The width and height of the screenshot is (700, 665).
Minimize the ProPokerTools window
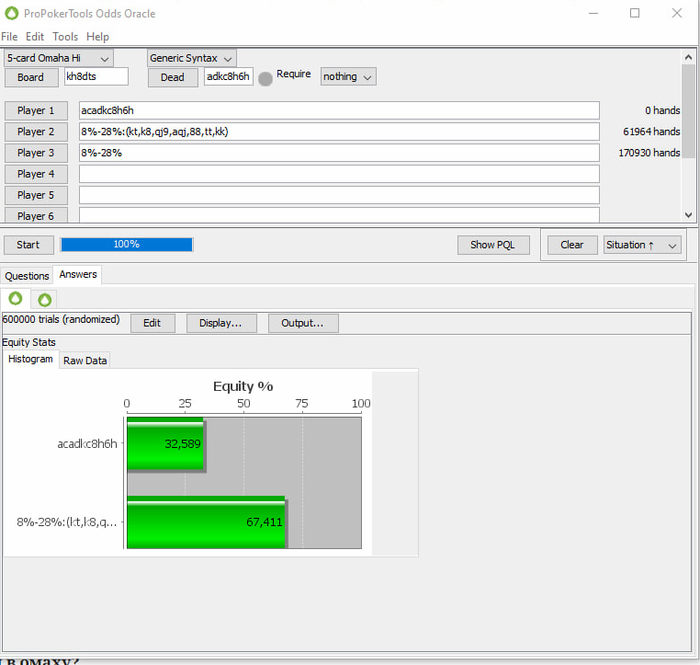click(x=593, y=13)
